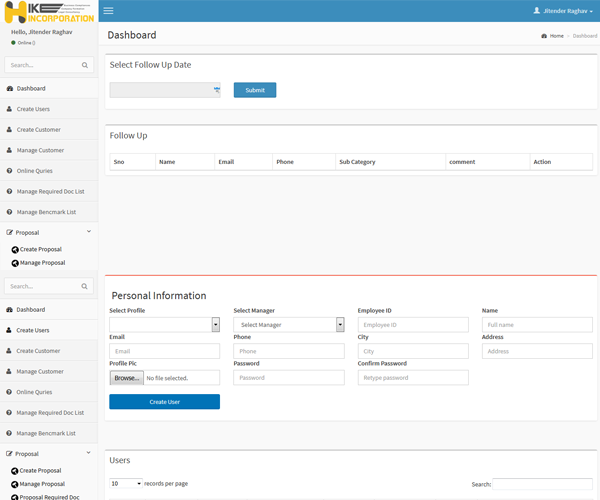Click the Action column header
This screenshot has height=500, width=600.
[x=561, y=162]
